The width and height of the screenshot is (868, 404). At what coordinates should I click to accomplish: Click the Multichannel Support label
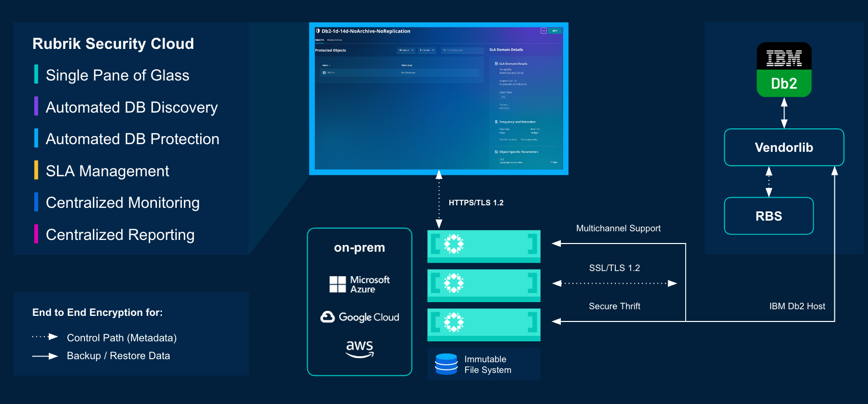click(618, 228)
